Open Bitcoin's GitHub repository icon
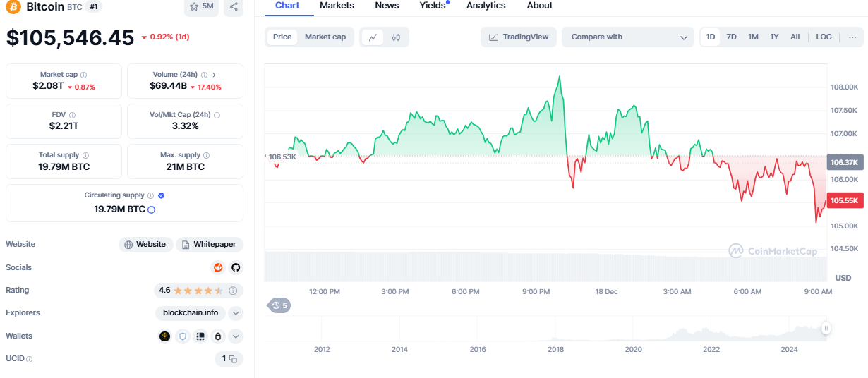The image size is (868, 378). [236, 267]
